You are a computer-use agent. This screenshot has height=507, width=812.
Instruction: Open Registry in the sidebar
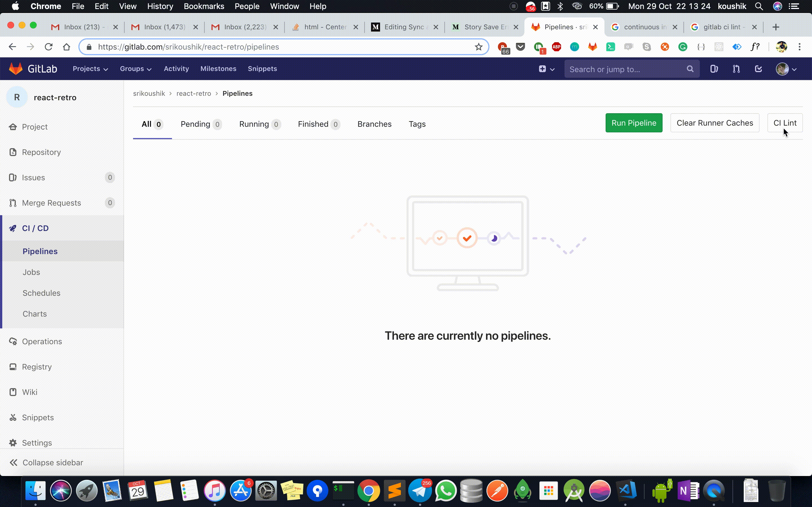click(37, 367)
